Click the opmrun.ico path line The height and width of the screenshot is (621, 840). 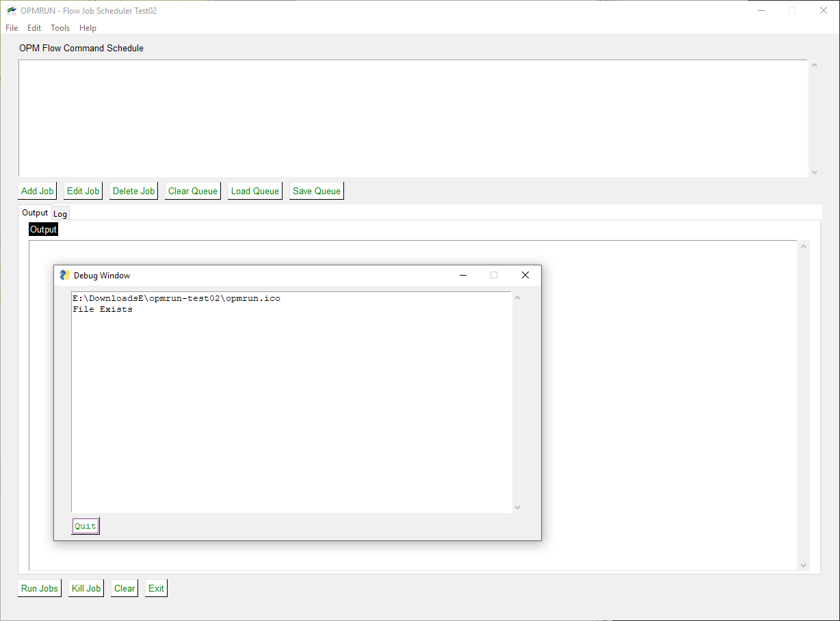point(176,298)
